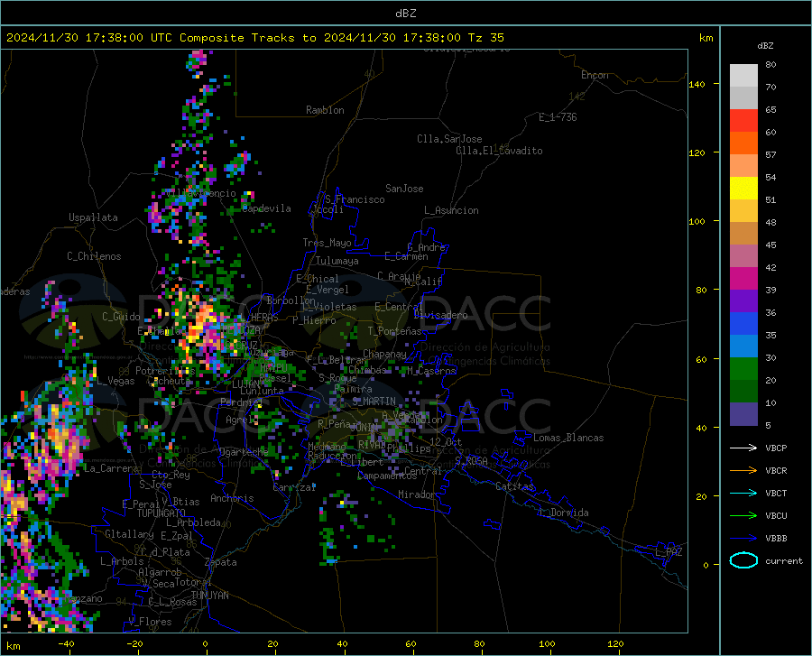Select the orange 57 dBZ color swatch
This screenshot has height=656, width=812.
[743, 143]
